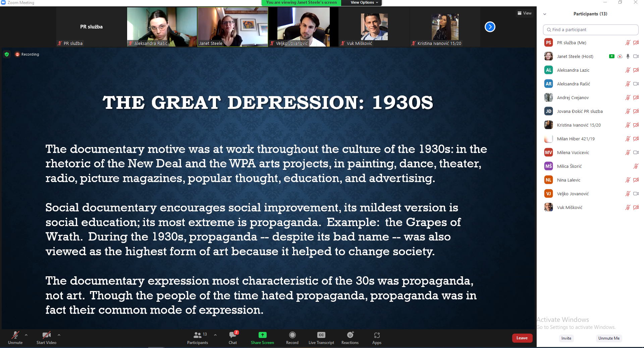Select Aleksandra Rašić video thumbnail
Viewport: 644px width, 348px height.
tap(162, 27)
